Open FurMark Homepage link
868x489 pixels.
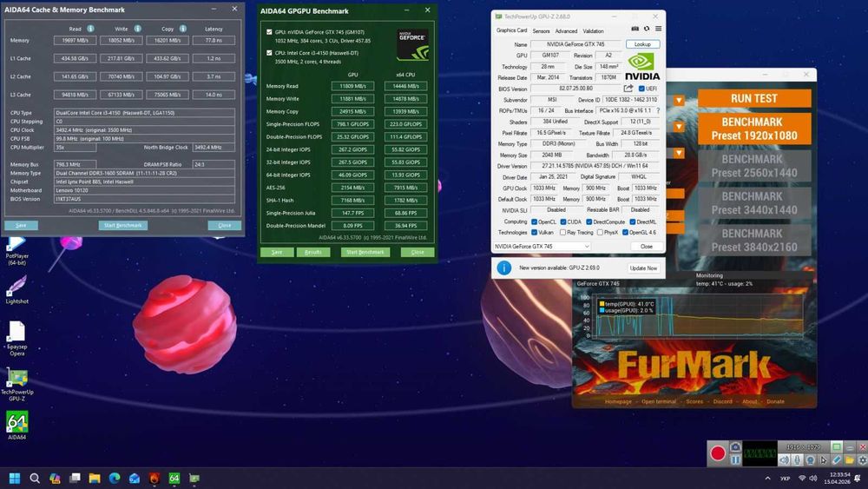pyautogui.click(x=618, y=401)
